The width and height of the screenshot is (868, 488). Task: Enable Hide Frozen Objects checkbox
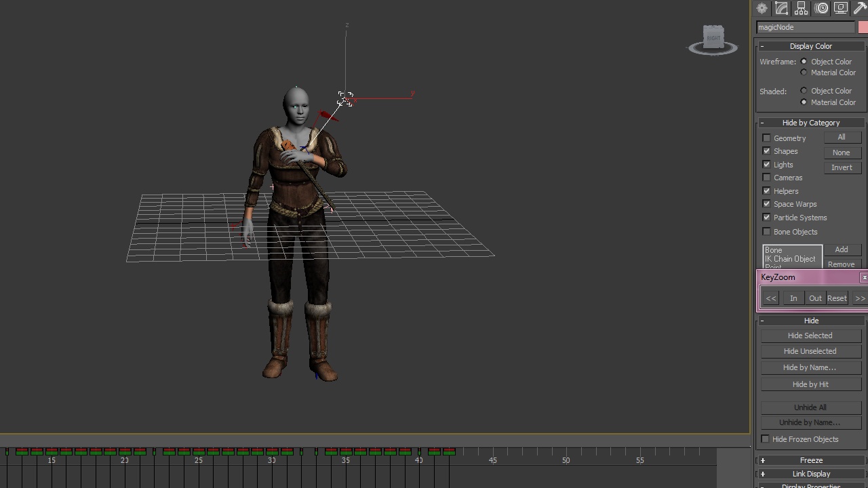(766, 439)
